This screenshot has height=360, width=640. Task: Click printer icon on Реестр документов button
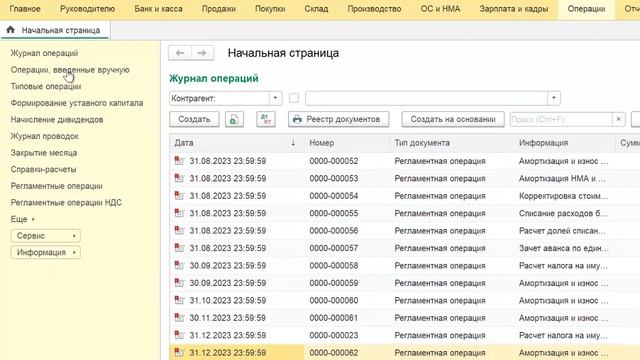pos(297,119)
